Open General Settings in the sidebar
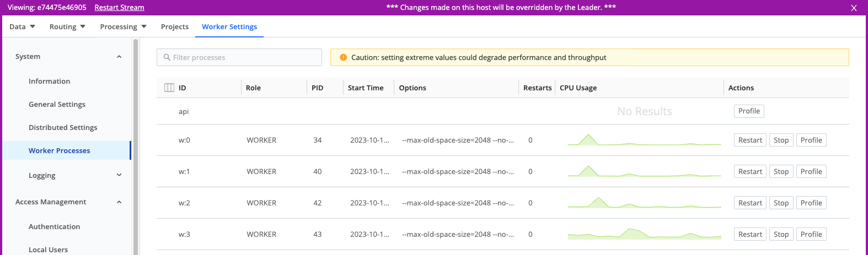This screenshot has width=868, height=255. pyautogui.click(x=57, y=104)
